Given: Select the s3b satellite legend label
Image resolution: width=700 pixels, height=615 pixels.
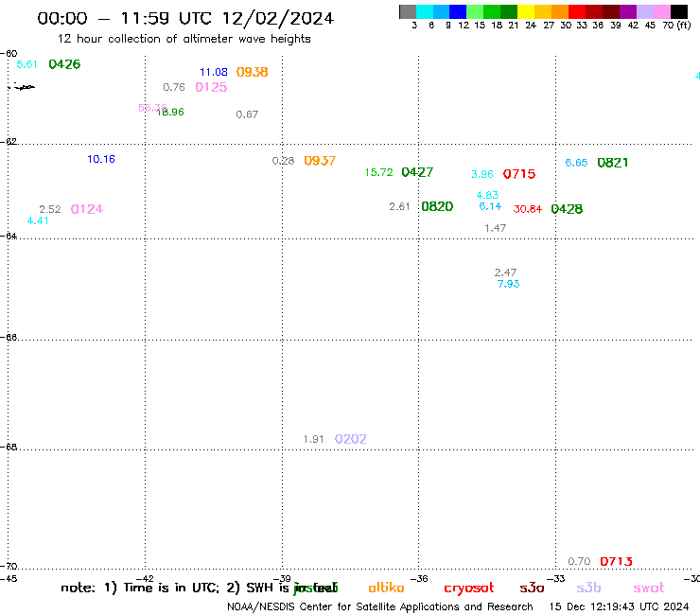Looking at the screenshot, I should [588, 588].
